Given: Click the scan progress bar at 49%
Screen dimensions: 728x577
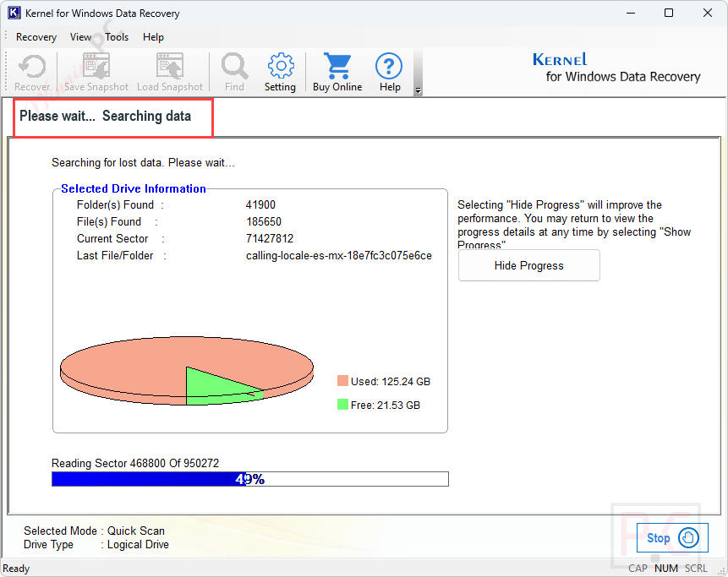Looking at the screenshot, I should point(249,479).
